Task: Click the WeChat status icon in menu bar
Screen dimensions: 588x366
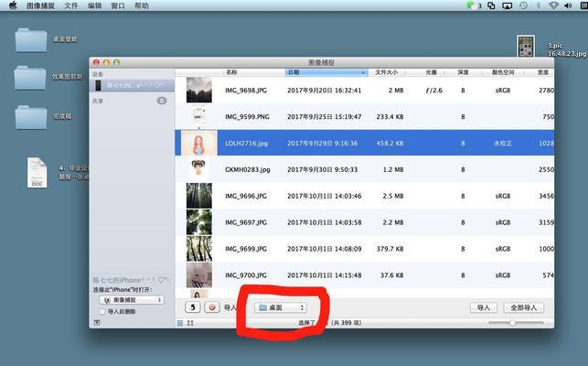Action: 470,5
